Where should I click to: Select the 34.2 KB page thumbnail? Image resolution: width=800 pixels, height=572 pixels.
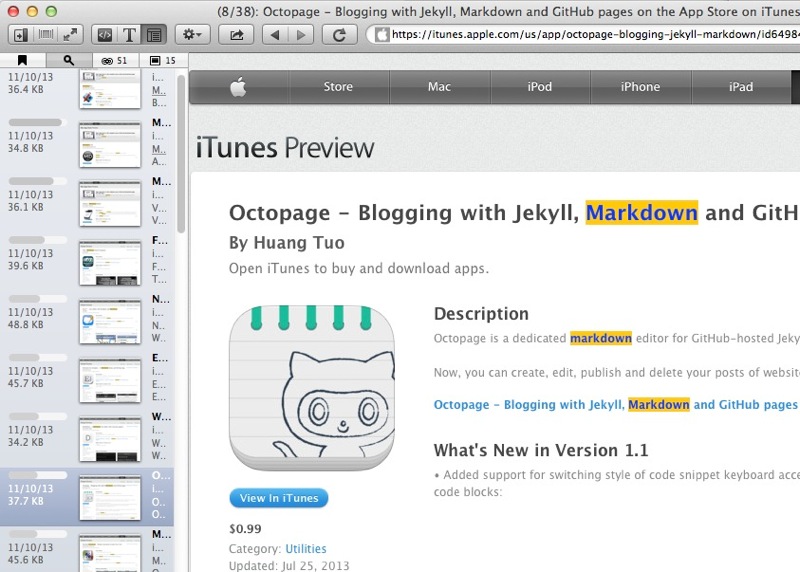[110, 439]
